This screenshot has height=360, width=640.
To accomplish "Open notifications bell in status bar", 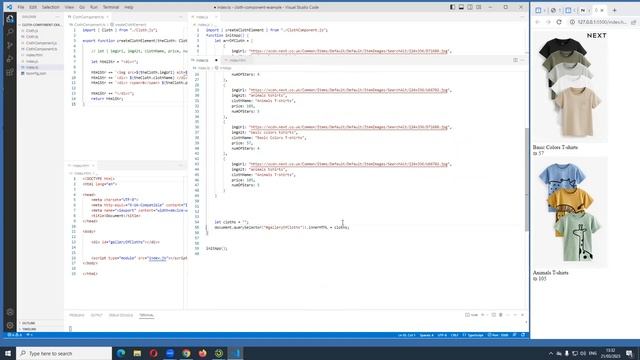I will click(x=523, y=336).
